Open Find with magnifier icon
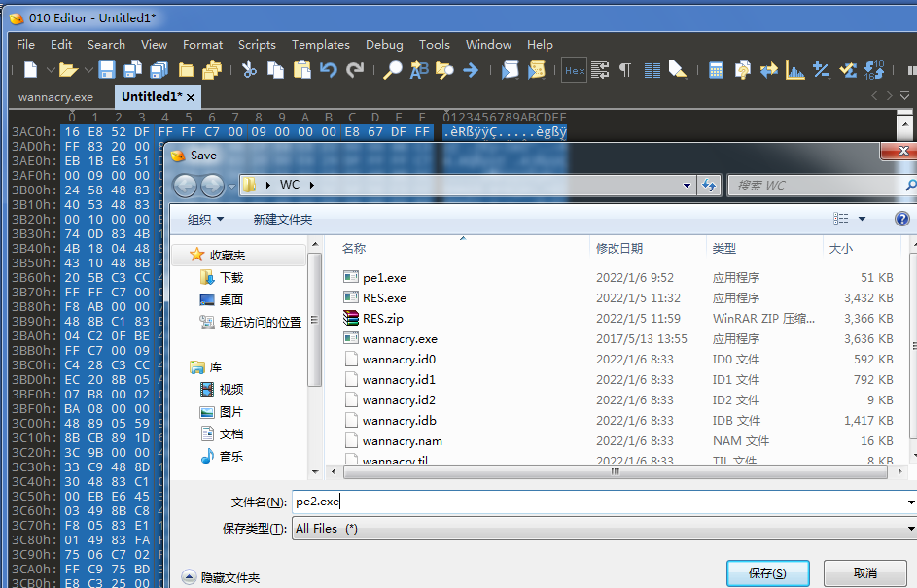The height and width of the screenshot is (588, 917). [x=393, y=70]
